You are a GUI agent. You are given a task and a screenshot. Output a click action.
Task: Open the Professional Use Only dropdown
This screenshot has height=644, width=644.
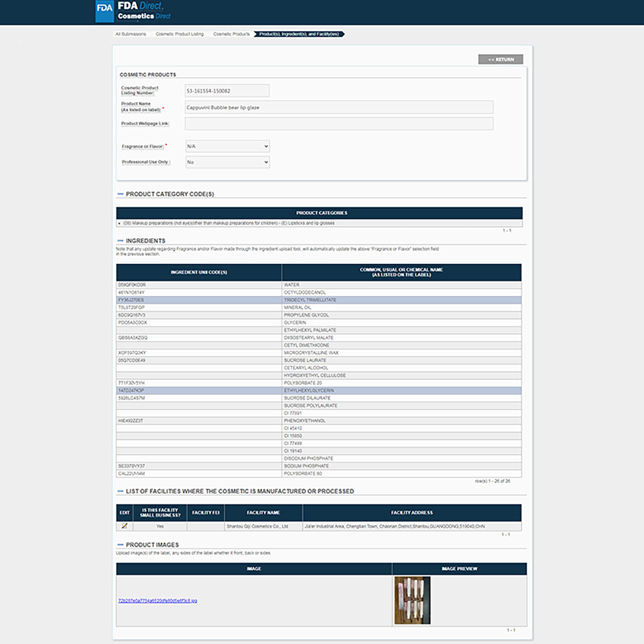point(227,162)
